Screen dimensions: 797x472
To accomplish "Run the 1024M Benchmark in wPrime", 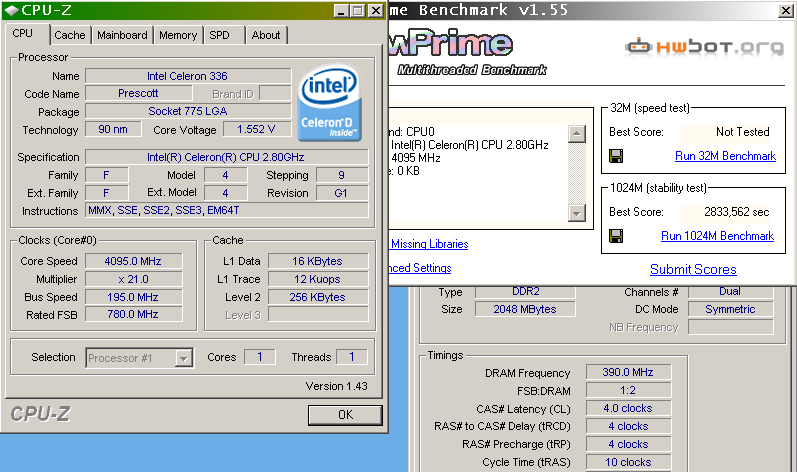I will [x=717, y=236].
